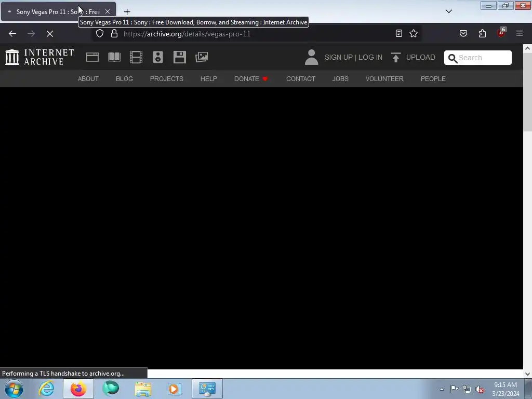Toggle Reader View icon
Image resolution: width=532 pixels, height=399 pixels.
point(399,33)
